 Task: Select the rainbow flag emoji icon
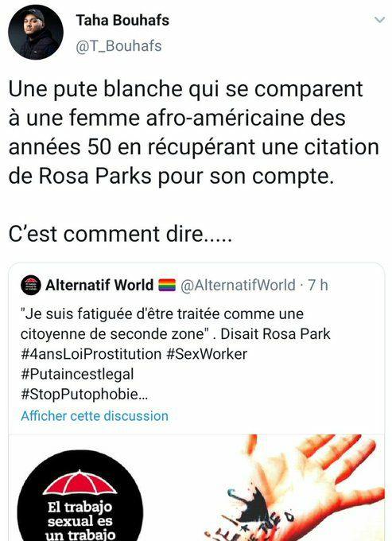click(167, 285)
